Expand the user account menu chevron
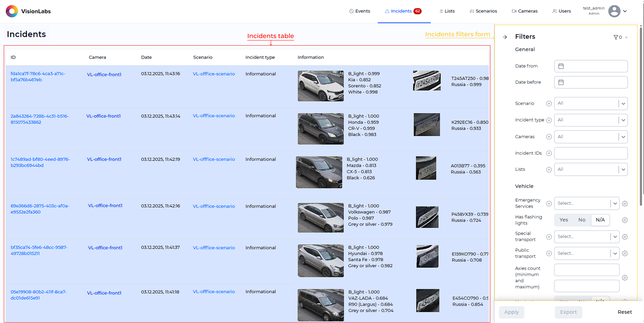The height and width of the screenshot is (323, 644). pyautogui.click(x=625, y=11)
